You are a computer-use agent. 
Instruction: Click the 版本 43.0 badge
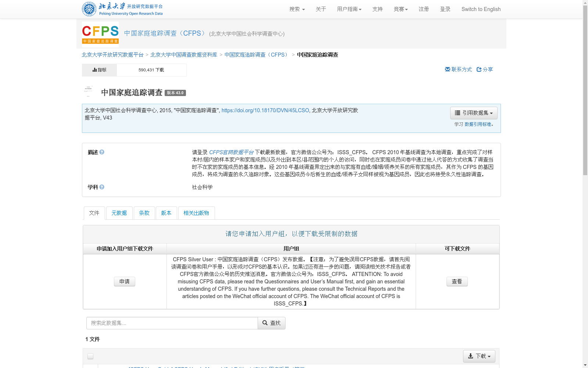tap(175, 93)
